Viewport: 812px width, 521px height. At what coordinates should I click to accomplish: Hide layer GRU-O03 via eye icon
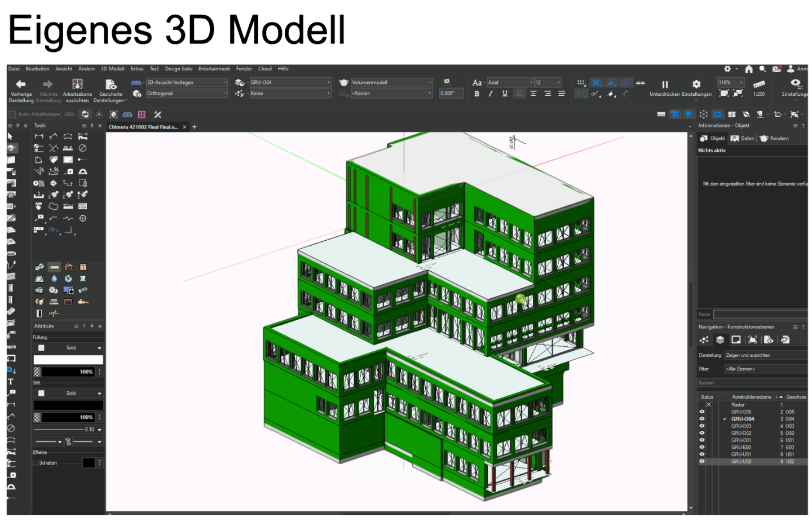702,426
